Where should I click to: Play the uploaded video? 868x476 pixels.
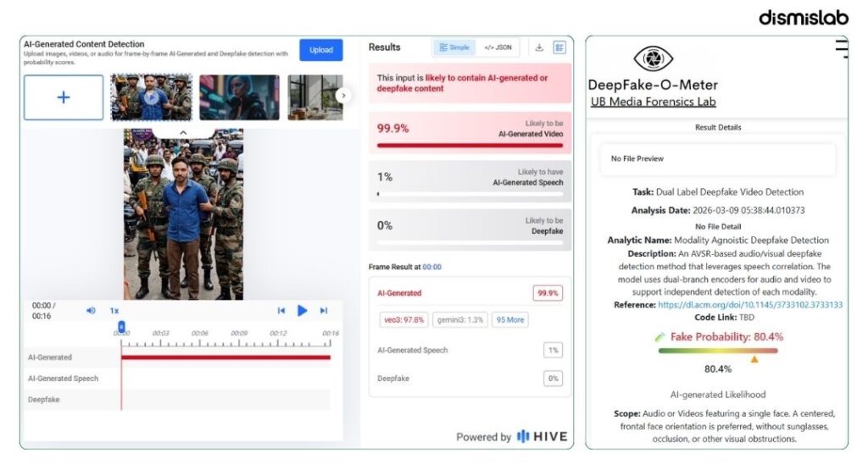303,311
